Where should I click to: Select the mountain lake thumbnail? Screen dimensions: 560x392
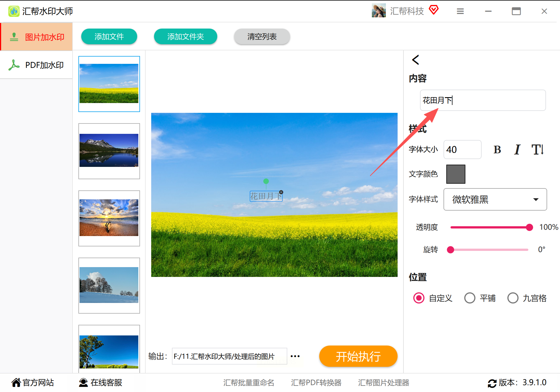pos(109,151)
